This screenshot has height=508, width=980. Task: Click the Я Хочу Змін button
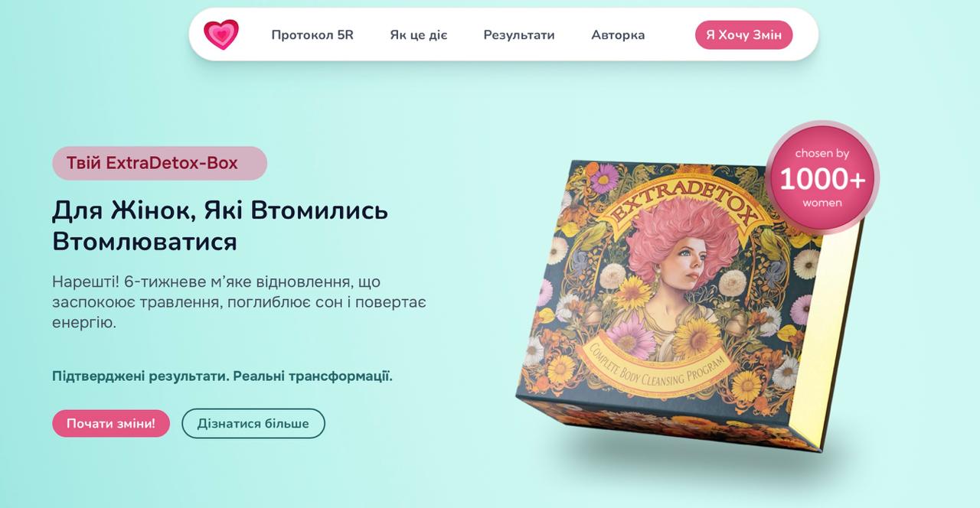[x=743, y=35]
